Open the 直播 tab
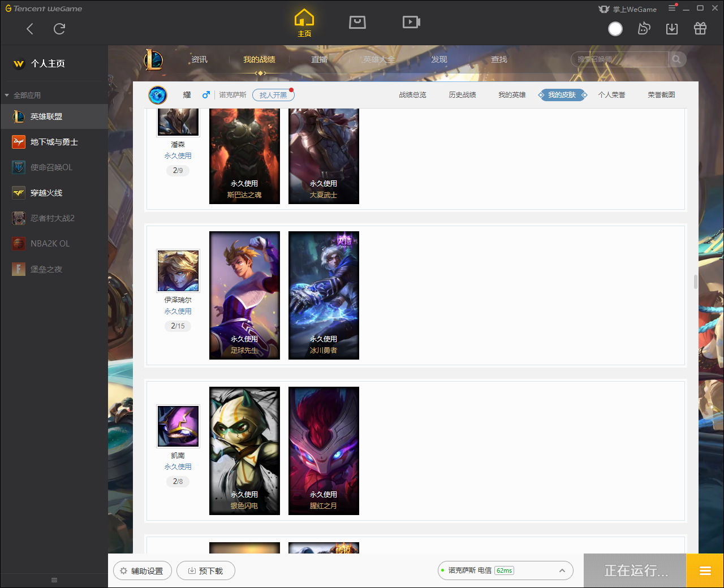This screenshot has width=724, height=588. 319,59
